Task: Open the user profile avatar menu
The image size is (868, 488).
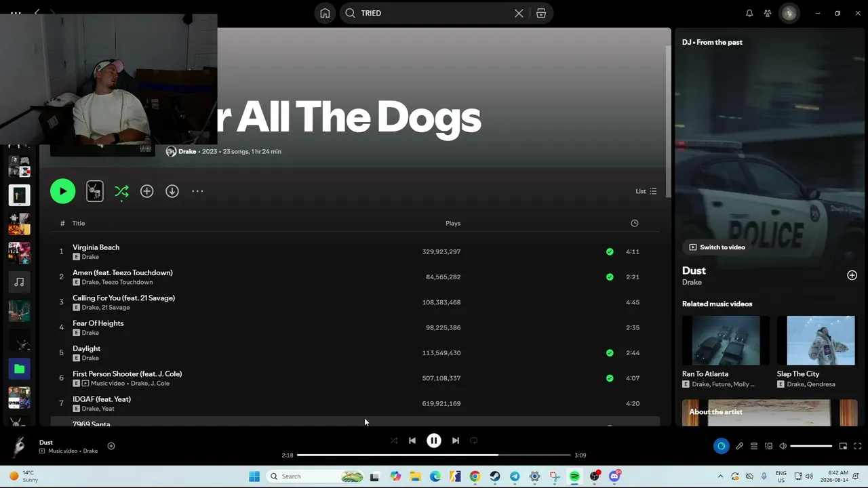Action: pos(789,13)
